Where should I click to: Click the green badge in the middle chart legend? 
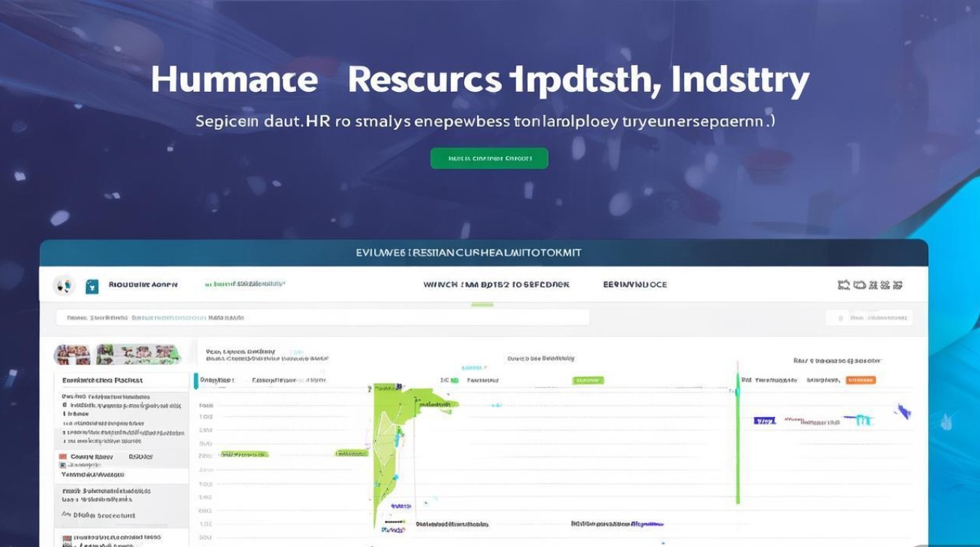(x=588, y=380)
